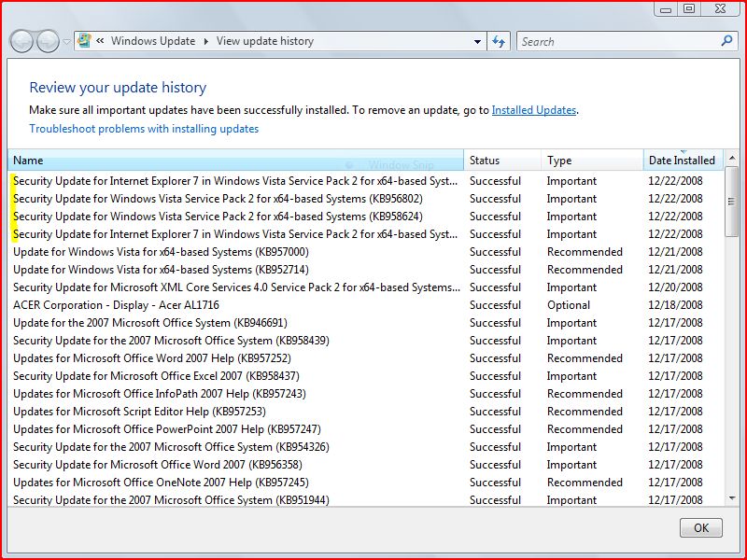
Task: Select Office OneNote 2007 Help update (KB957245)
Action: [x=366, y=483]
